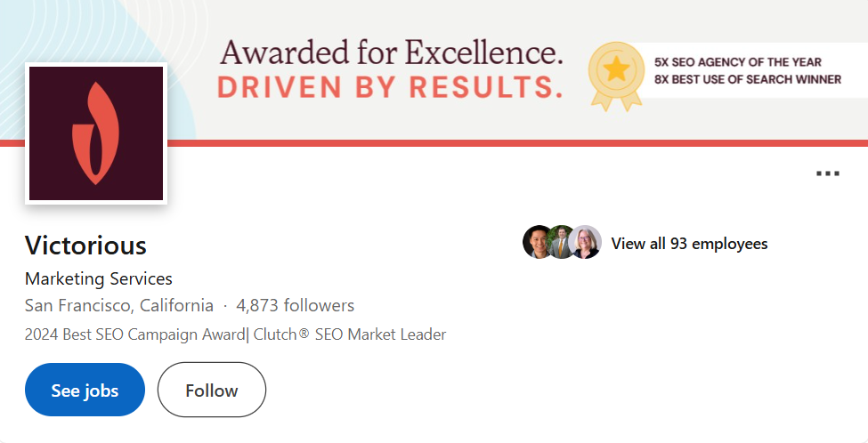This screenshot has height=443, width=868.
Task: Click the 4,873 followers count
Action: point(296,306)
